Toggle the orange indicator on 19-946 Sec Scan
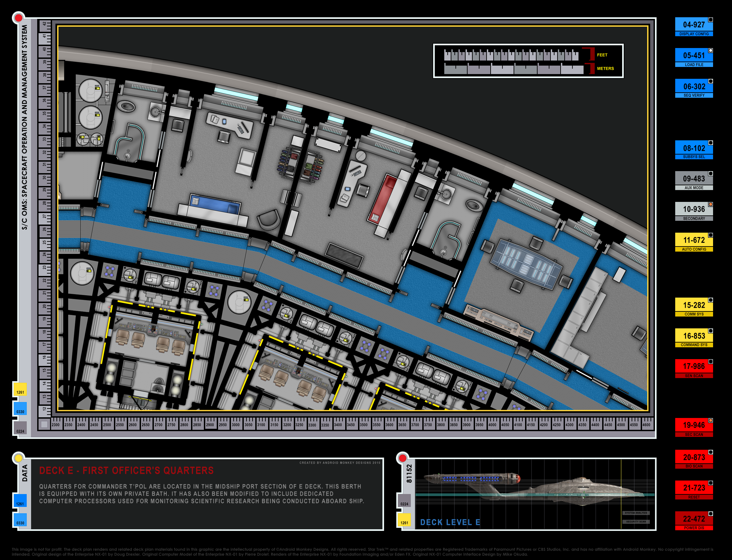 pos(711,420)
